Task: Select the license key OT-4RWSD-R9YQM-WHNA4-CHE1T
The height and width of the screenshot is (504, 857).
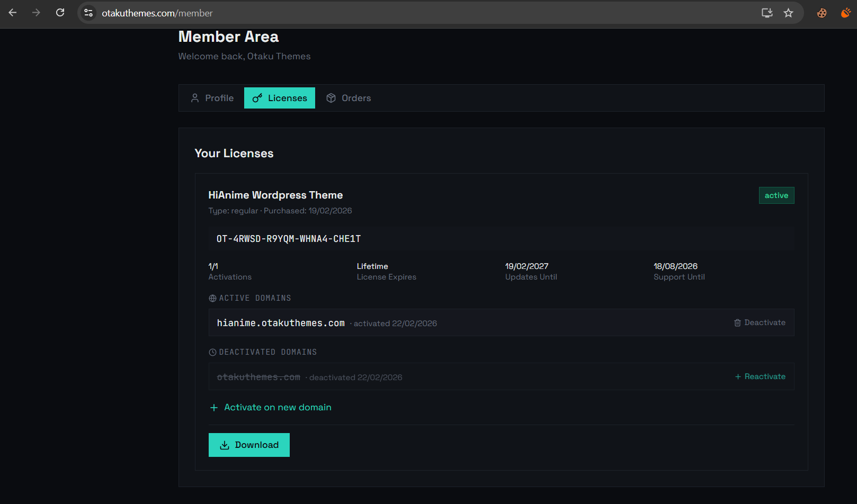Action: pyautogui.click(x=288, y=238)
